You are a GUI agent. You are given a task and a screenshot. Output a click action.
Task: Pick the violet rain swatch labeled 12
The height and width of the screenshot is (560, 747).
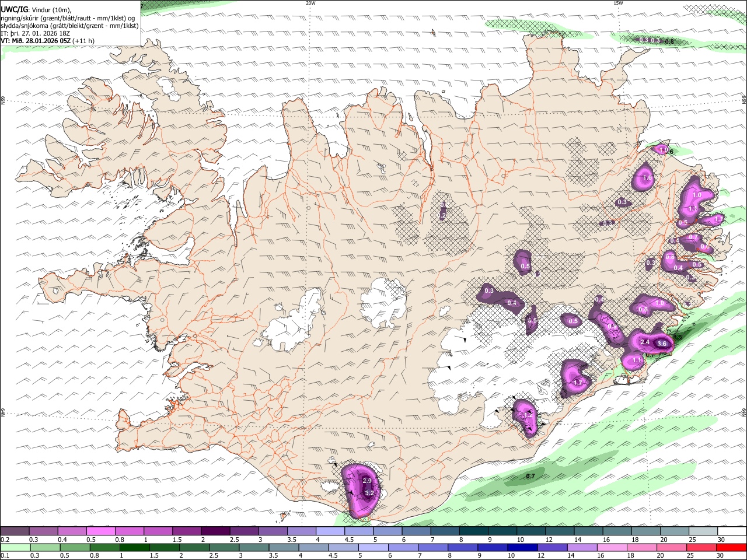552,548
